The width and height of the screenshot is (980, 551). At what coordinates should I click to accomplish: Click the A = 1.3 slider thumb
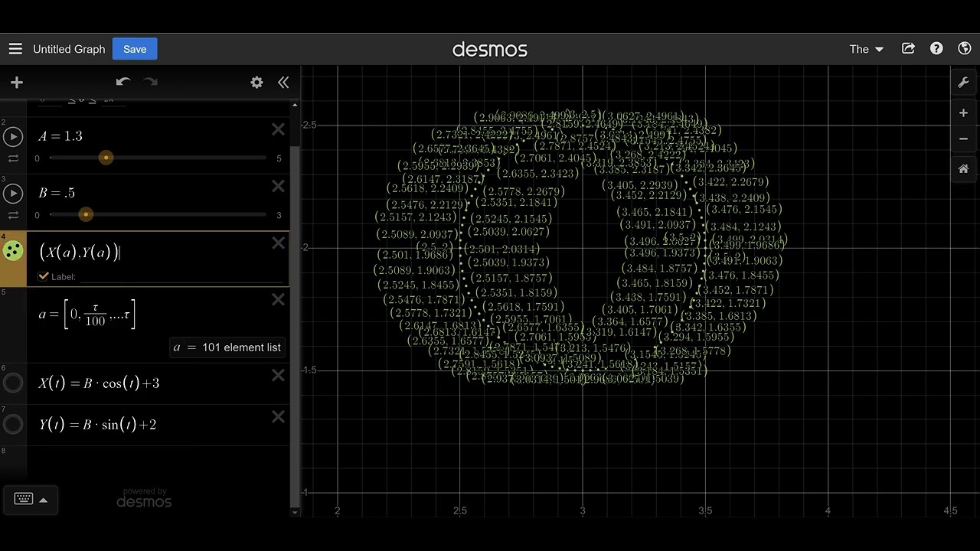[106, 158]
